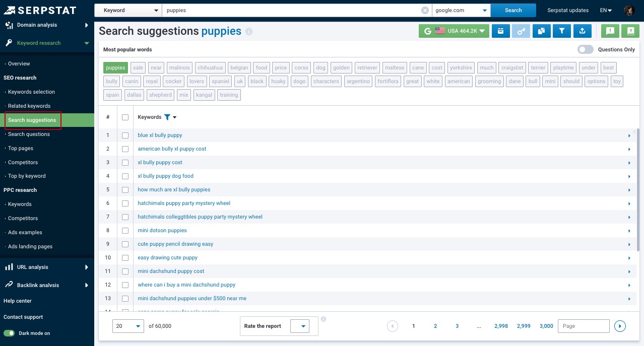
Task: Open the calendar archive icon button
Action: tap(500, 31)
